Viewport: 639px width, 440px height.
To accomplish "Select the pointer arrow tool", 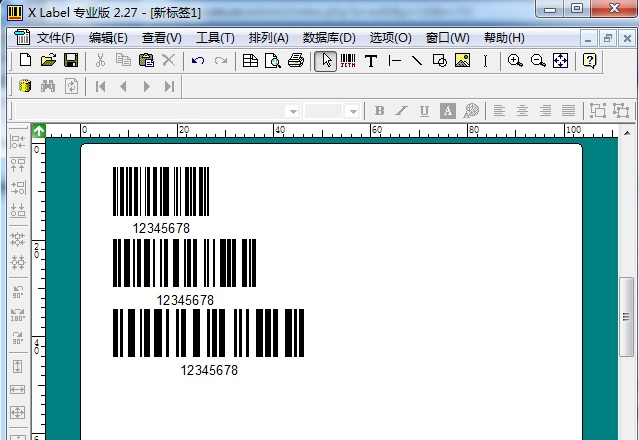I will click(x=325, y=61).
